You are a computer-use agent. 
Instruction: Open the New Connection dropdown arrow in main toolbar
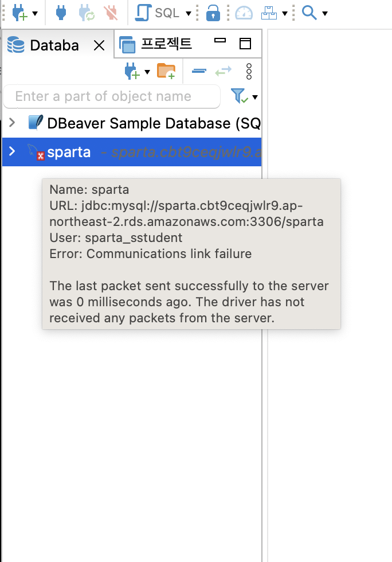click(35, 14)
